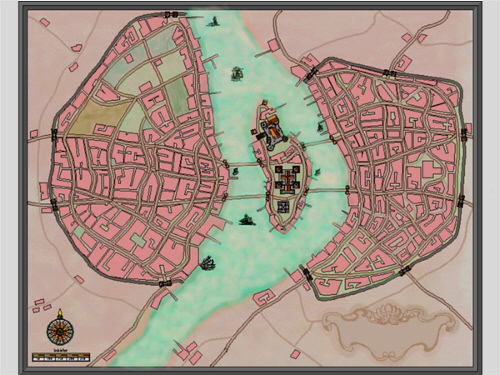Select the west city's south gate
Viewport: 500px width, 375px height.
click(x=165, y=284)
